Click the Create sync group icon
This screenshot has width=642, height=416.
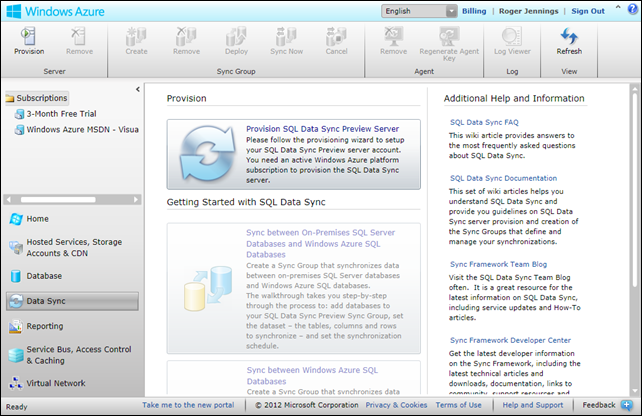pyautogui.click(x=136, y=36)
